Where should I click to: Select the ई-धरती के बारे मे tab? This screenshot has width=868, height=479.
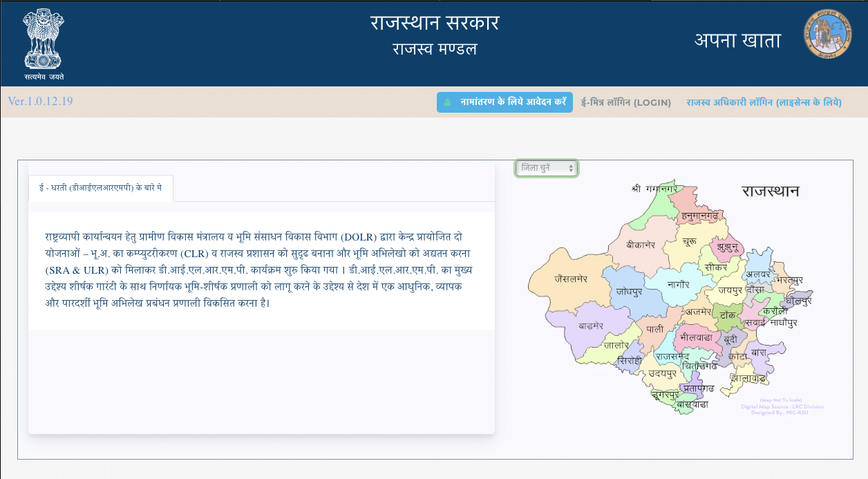click(x=101, y=188)
